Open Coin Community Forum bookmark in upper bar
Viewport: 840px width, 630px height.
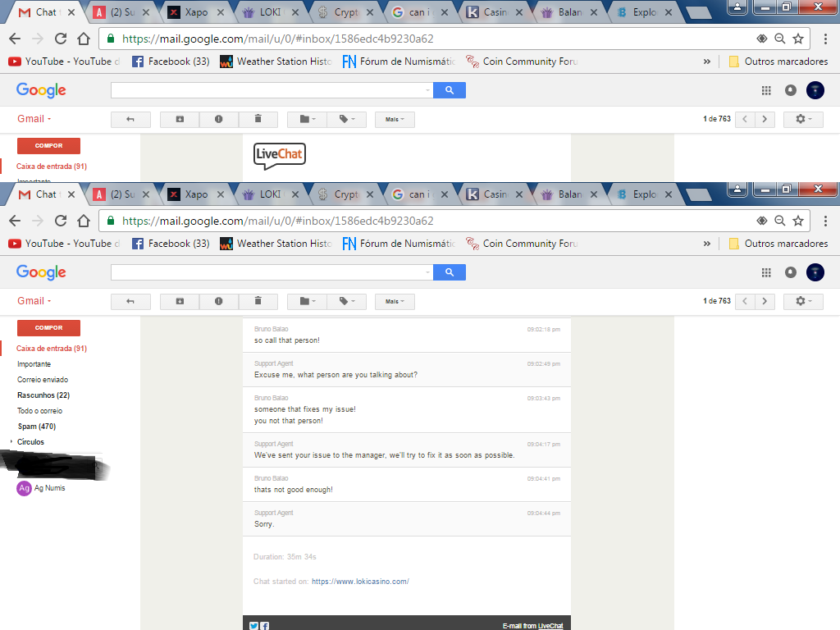tap(522, 62)
